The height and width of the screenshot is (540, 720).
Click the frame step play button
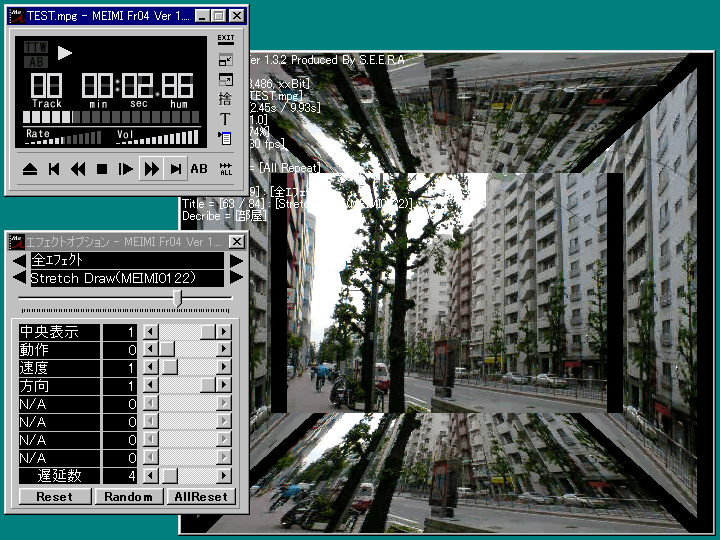[126, 169]
